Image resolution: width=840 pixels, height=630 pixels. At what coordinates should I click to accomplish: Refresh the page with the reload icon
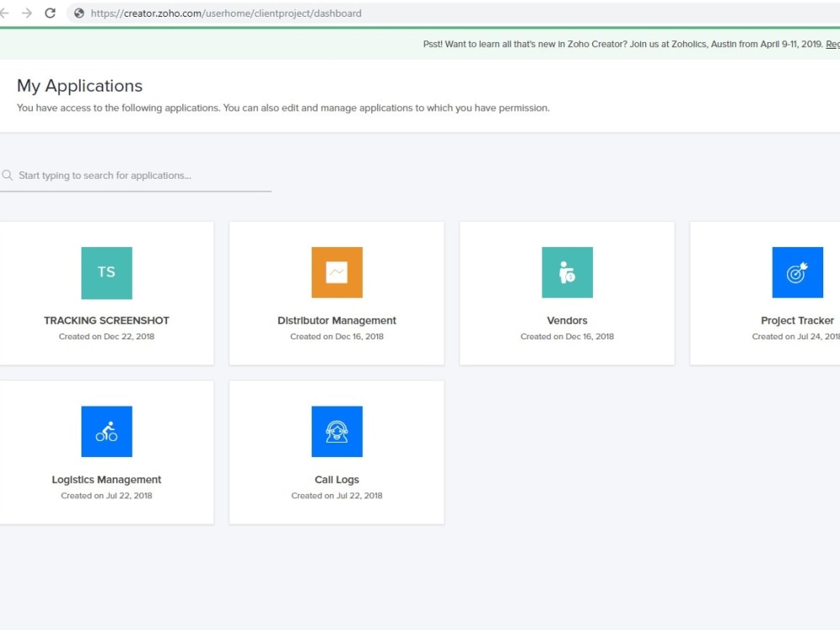[49, 13]
